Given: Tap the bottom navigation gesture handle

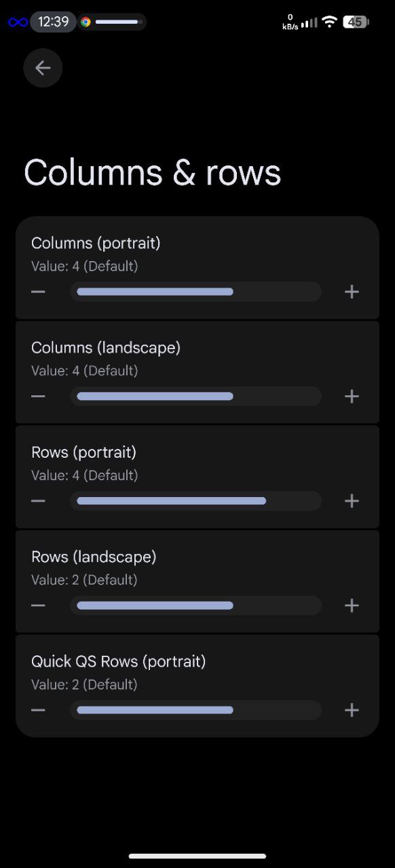Looking at the screenshot, I should [x=197, y=856].
